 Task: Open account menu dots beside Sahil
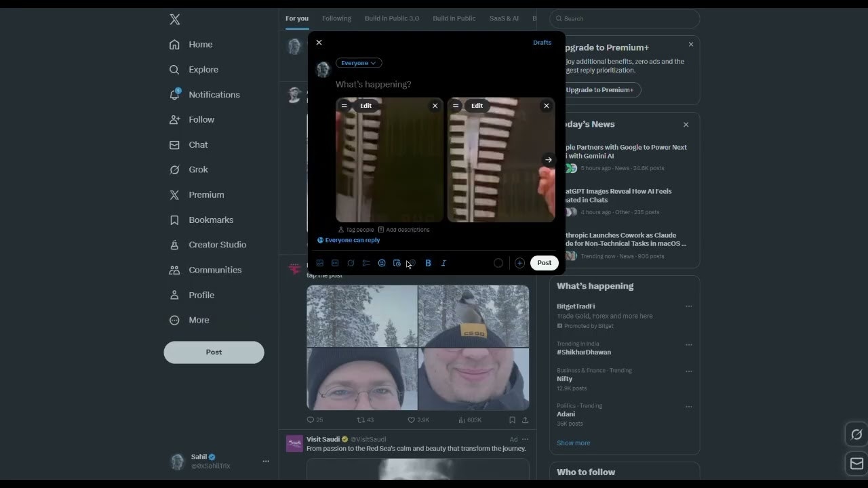tap(266, 462)
